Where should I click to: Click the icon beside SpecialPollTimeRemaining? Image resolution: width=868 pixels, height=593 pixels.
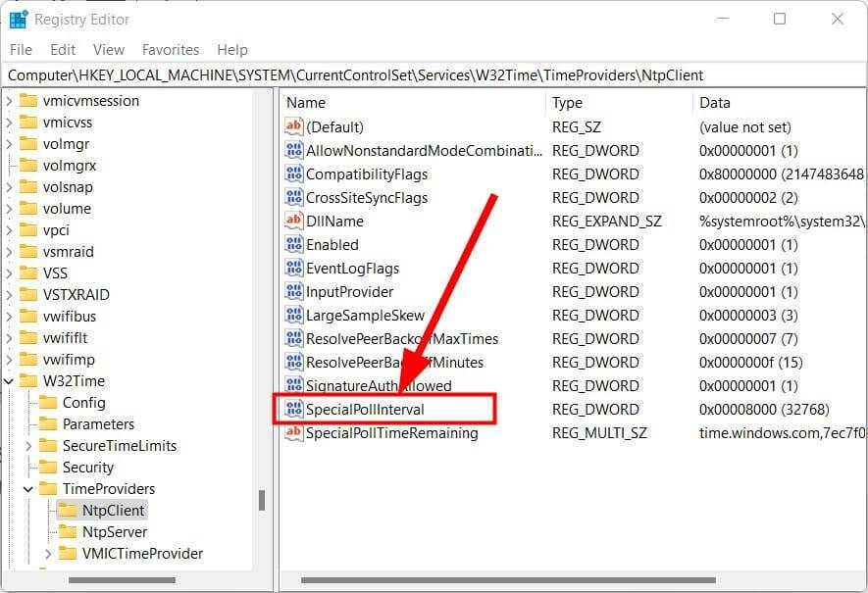pyautogui.click(x=293, y=432)
